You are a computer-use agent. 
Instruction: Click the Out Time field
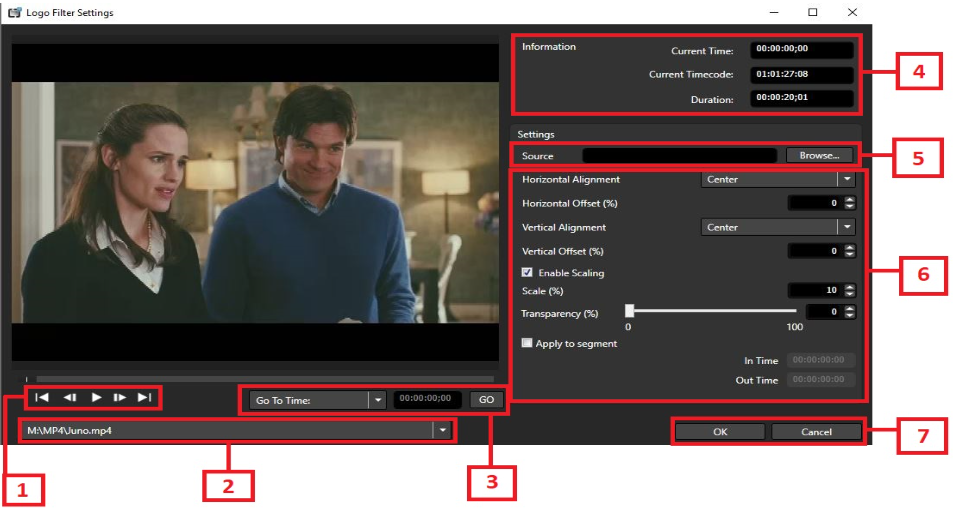(820, 380)
